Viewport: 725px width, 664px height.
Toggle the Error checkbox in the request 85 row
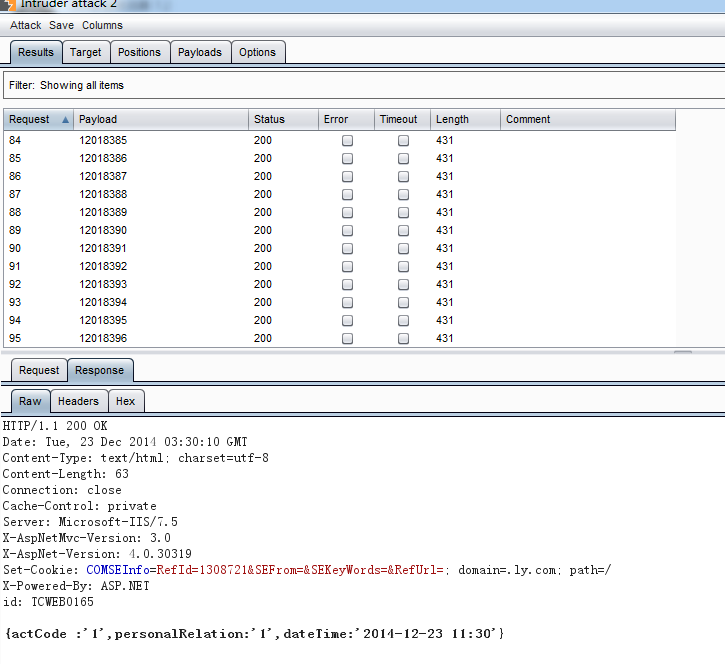pyautogui.click(x=347, y=159)
